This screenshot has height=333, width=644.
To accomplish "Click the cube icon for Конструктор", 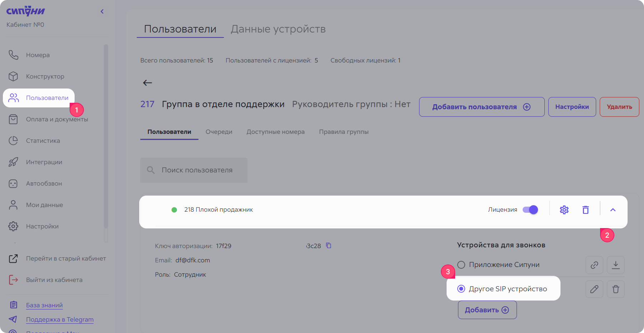I will click(x=13, y=76).
